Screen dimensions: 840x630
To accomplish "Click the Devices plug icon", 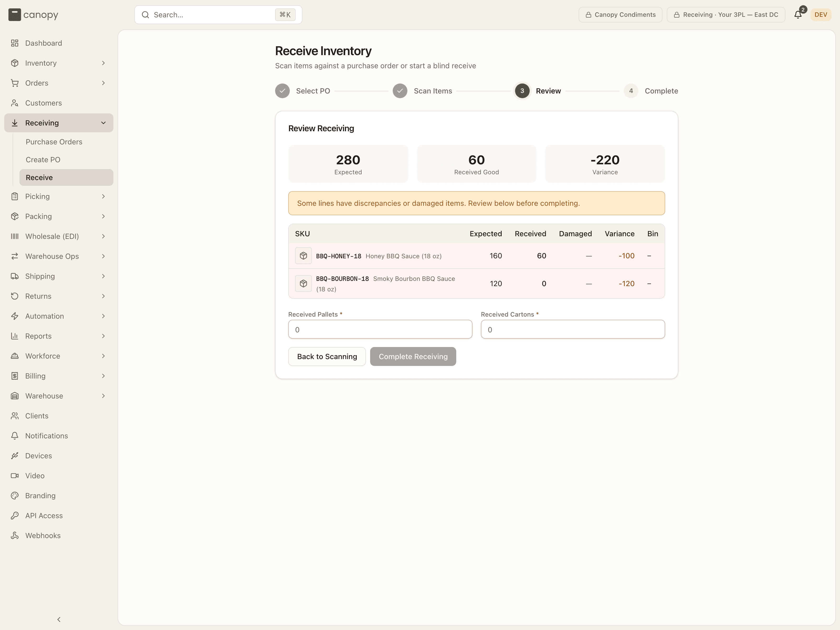I will [x=15, y=456].
